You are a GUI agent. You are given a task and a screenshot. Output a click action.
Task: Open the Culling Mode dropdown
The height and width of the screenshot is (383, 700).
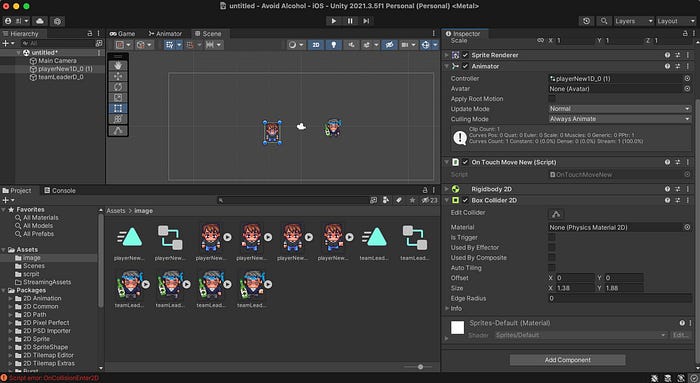(620, 119)
